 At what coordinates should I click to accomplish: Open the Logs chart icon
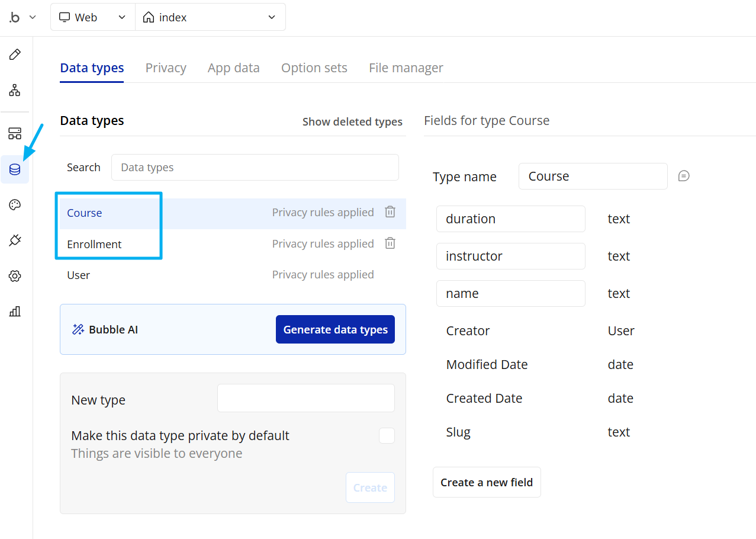coord(15,311)
